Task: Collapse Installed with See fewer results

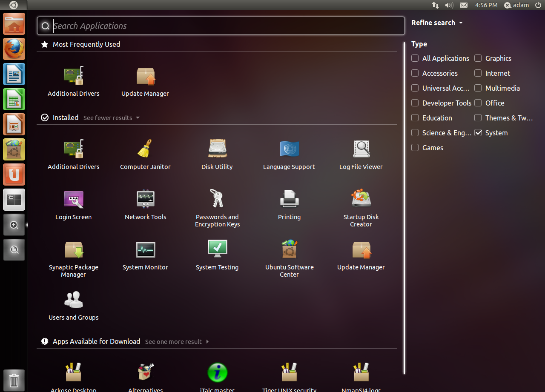Action: tap(112, 118)
